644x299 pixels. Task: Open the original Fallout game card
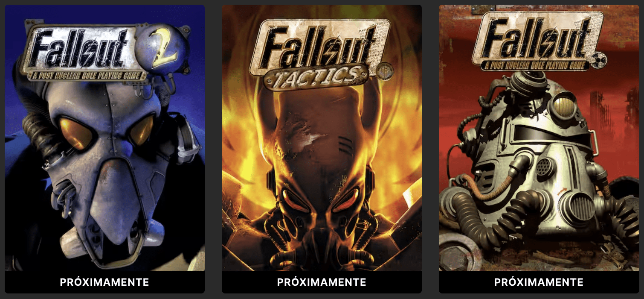click(539, 149)
